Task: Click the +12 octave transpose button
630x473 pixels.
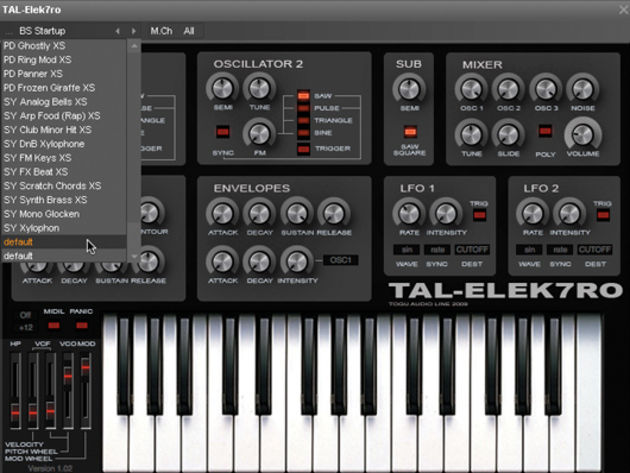Action: pyautogui.click(x=25, y=328)
